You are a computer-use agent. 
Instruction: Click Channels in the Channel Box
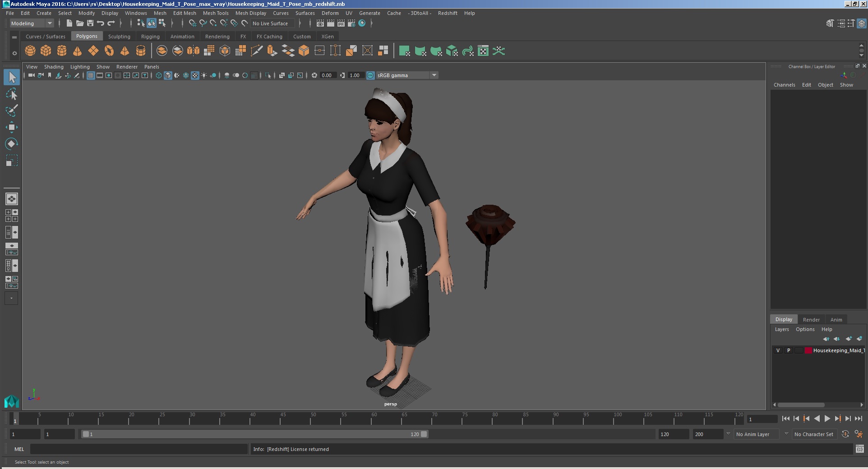pos(785,85)
